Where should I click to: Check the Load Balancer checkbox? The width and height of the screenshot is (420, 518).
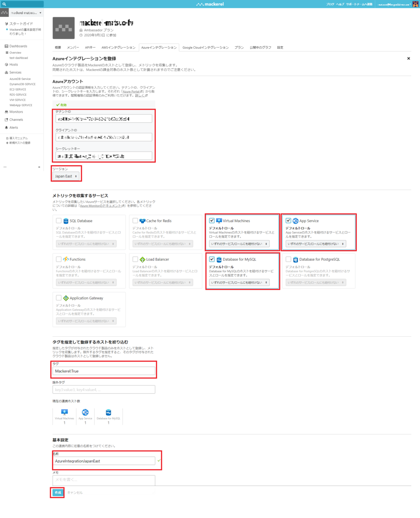pyautogui.click(x=136, y=259)
